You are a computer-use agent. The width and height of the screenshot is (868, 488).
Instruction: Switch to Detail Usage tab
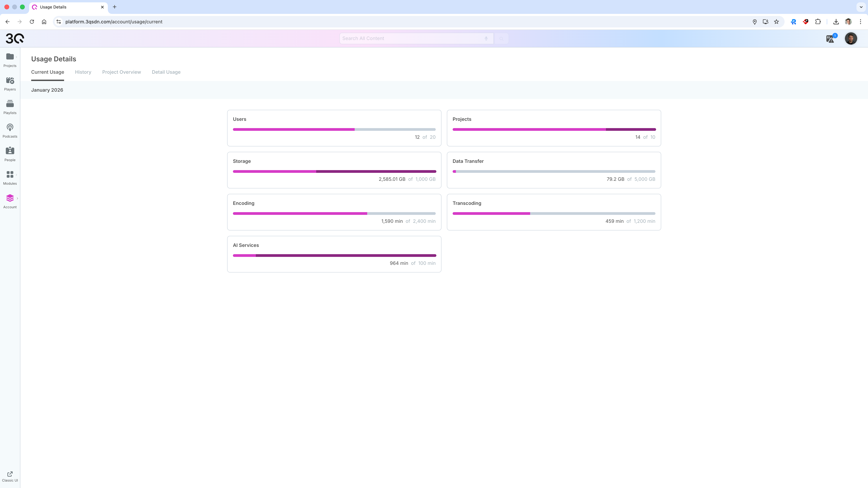[166, 72]
